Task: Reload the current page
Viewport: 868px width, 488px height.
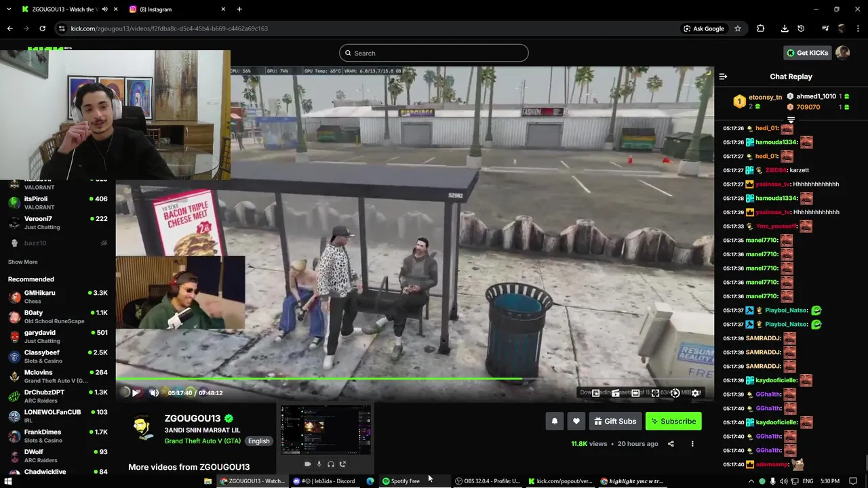Action: tap(42, 28)
